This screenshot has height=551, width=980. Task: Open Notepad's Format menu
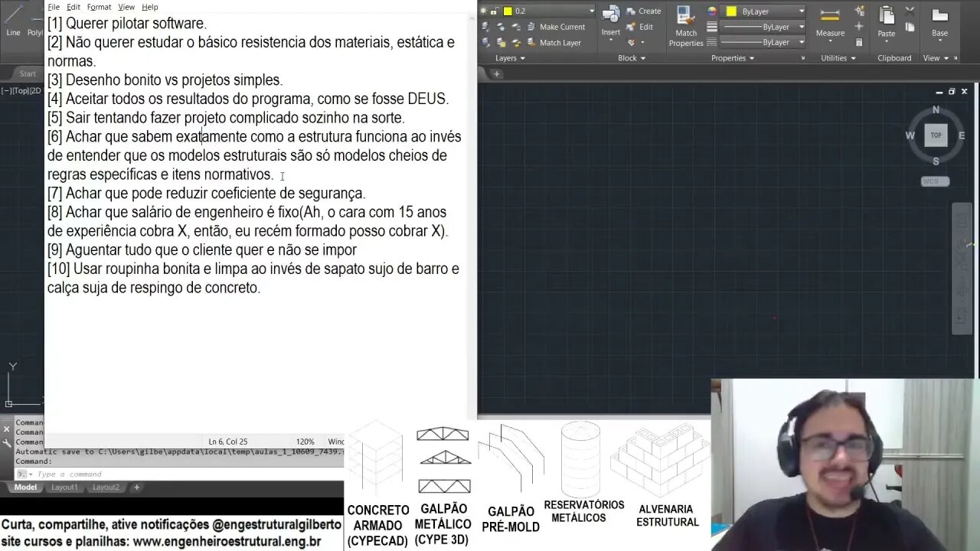coord(99,7)
